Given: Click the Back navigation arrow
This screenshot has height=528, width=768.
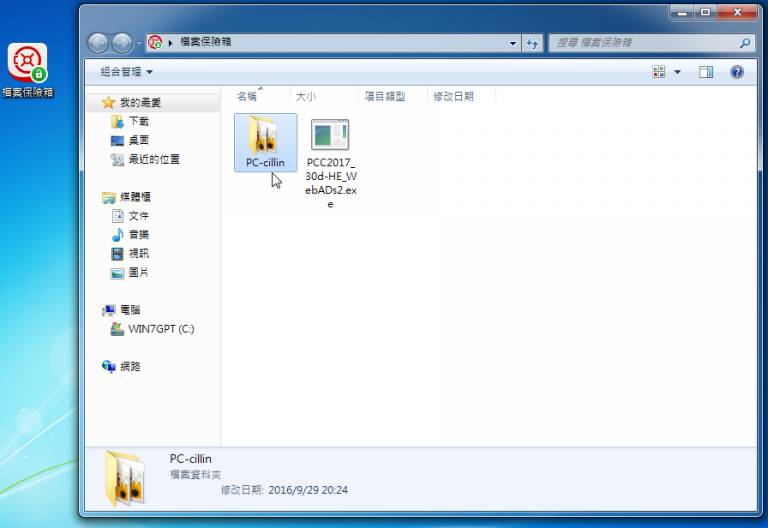Looking at the screenshot, I should click(x=98, y=43).
